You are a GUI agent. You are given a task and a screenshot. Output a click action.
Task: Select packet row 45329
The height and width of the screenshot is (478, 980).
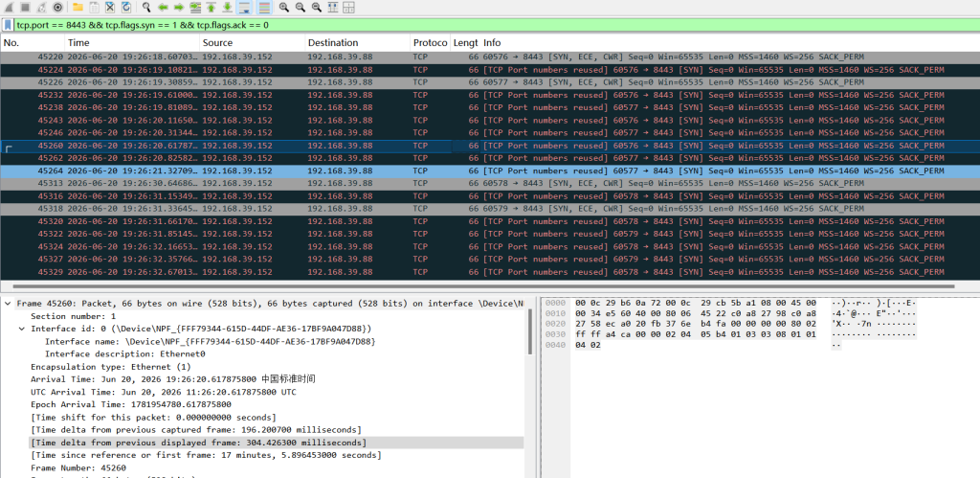(x=490, y=272)
